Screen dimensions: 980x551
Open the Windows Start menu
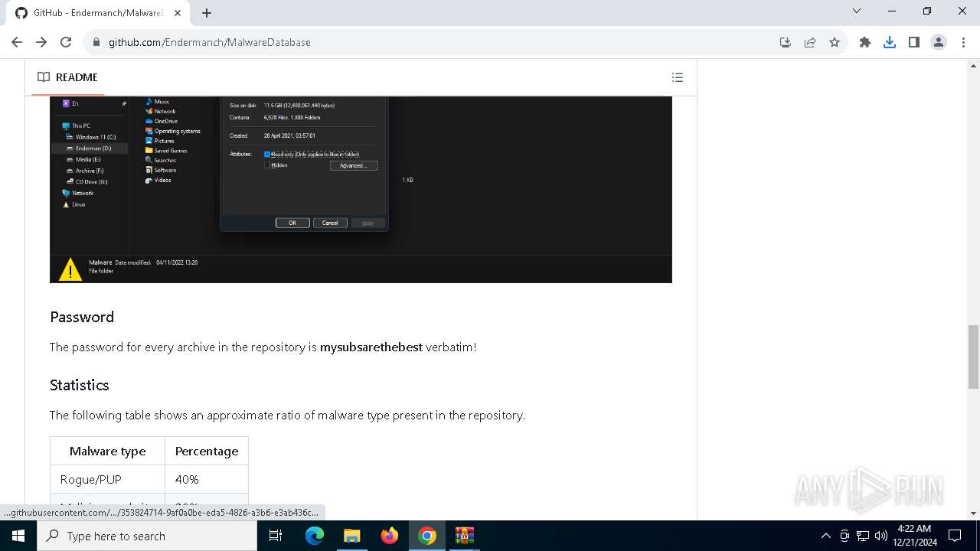click(18, 536)
